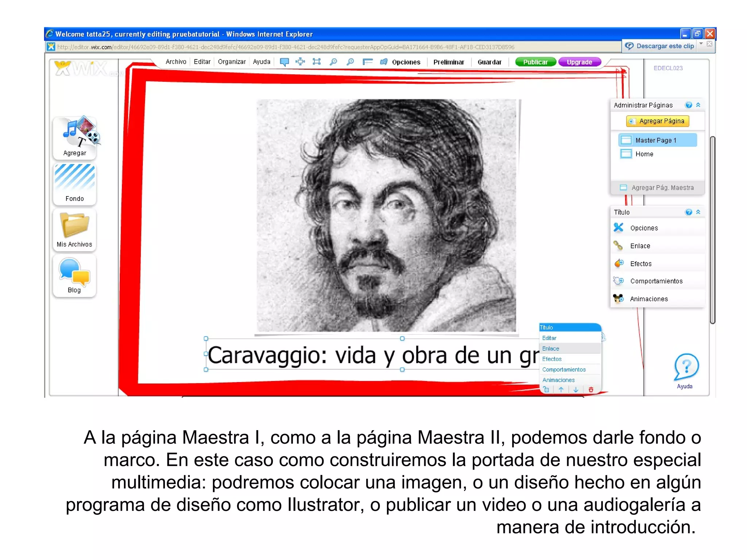Choose Enlace in Título context menu
The width and height of the screenshot is (747, 560).
point(570,349)
